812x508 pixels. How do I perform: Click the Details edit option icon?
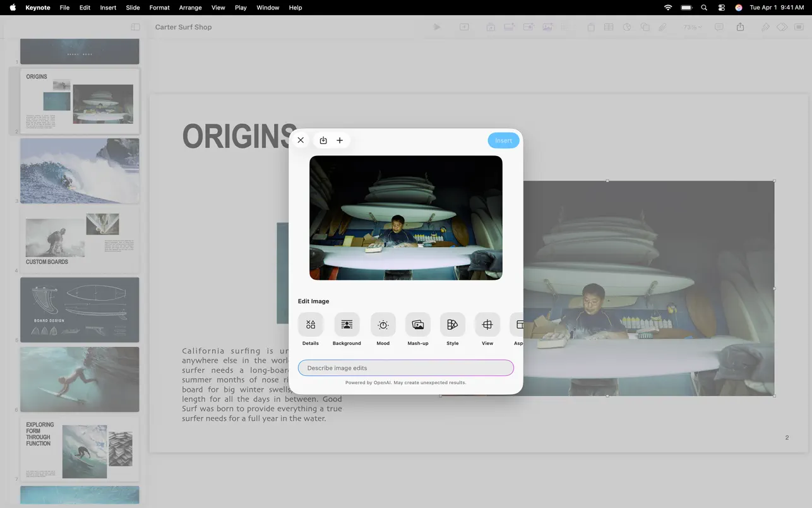click(310, 325)
